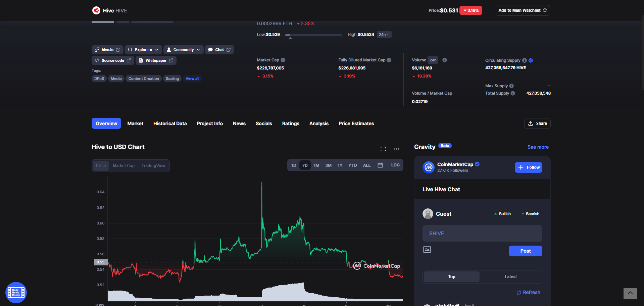Viewport: 644px width, 306px height.
Task: Open the chart calendar date picker
Action: pyautogui.click(x=380, y=165)
